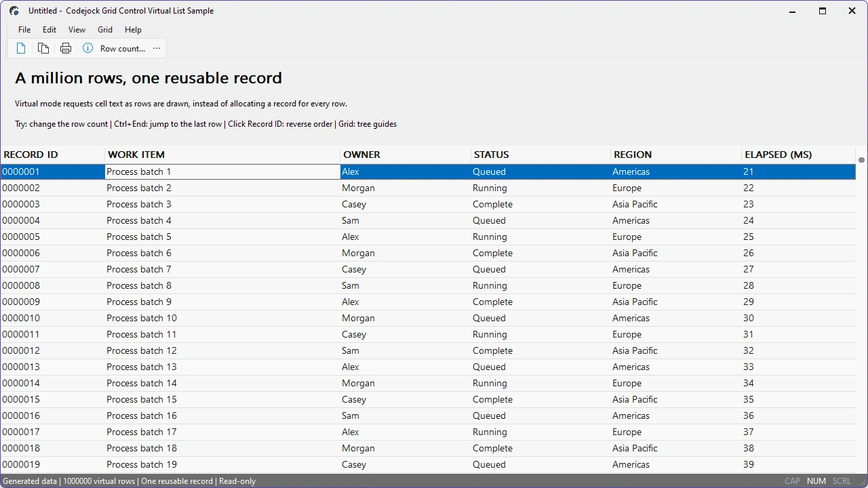Click the 'Process batch 19' cell
Image resolution: width=868 pixels, height=488 pixels.
click(x=222, y=464)
